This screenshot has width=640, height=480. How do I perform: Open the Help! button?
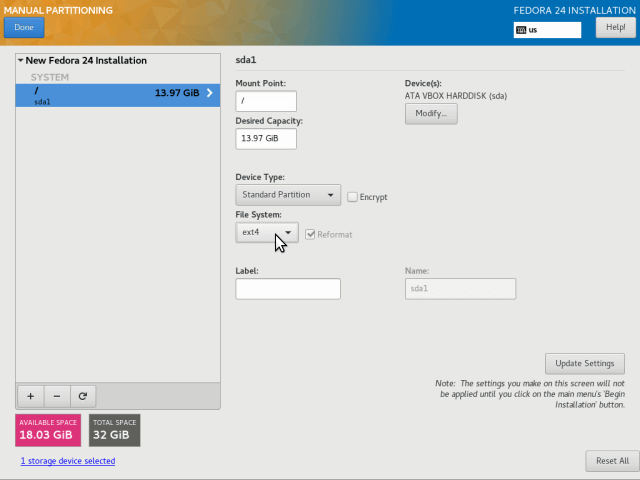pyautogui.click(x=616, y=27)
